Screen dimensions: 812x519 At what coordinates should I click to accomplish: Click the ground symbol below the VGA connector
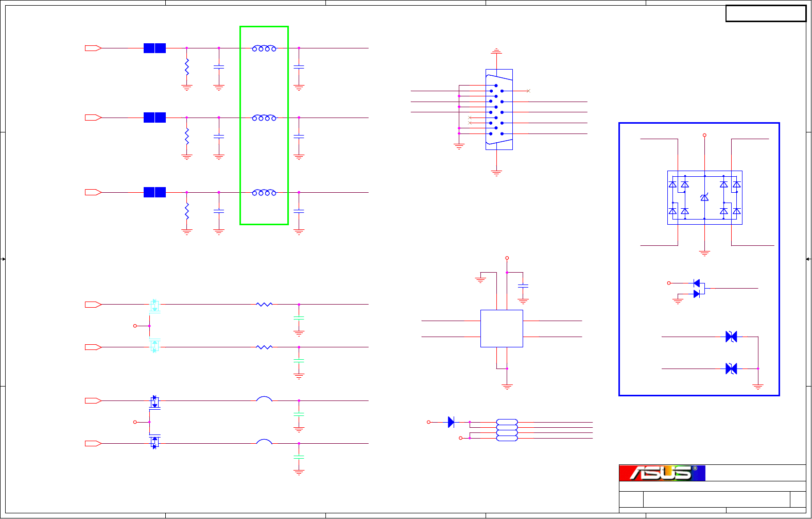point(496,173)
